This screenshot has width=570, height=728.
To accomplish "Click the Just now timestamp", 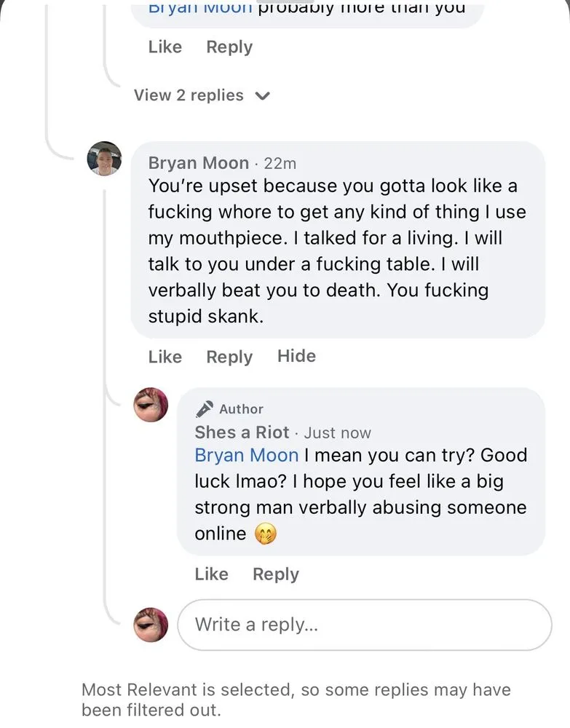I will pos(338,433).
